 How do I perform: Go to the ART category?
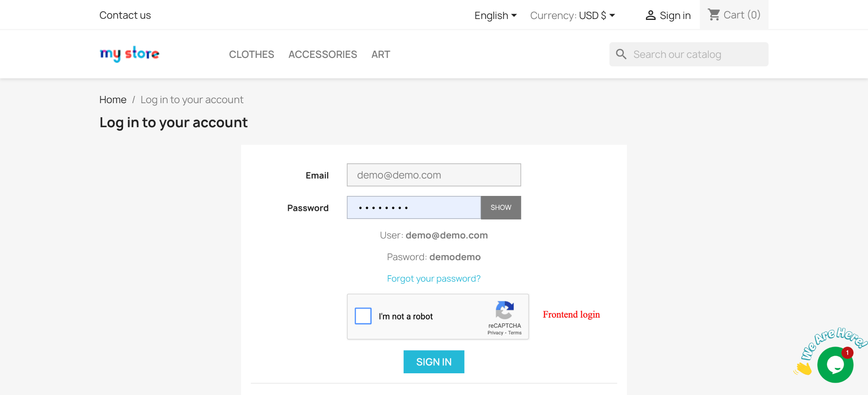click(x=381, y=54)
